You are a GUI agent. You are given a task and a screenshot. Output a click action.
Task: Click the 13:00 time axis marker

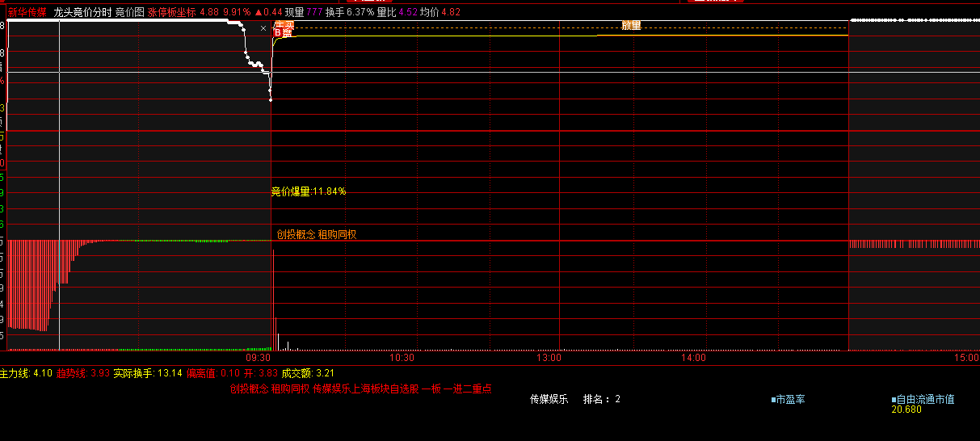point(549,357)
